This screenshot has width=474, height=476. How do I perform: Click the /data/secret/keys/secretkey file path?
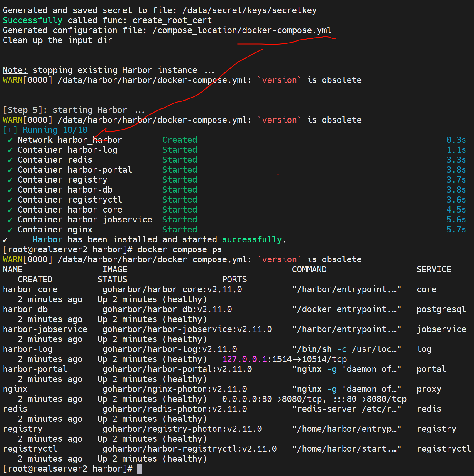pyautogui.click(x=249, y=11)
